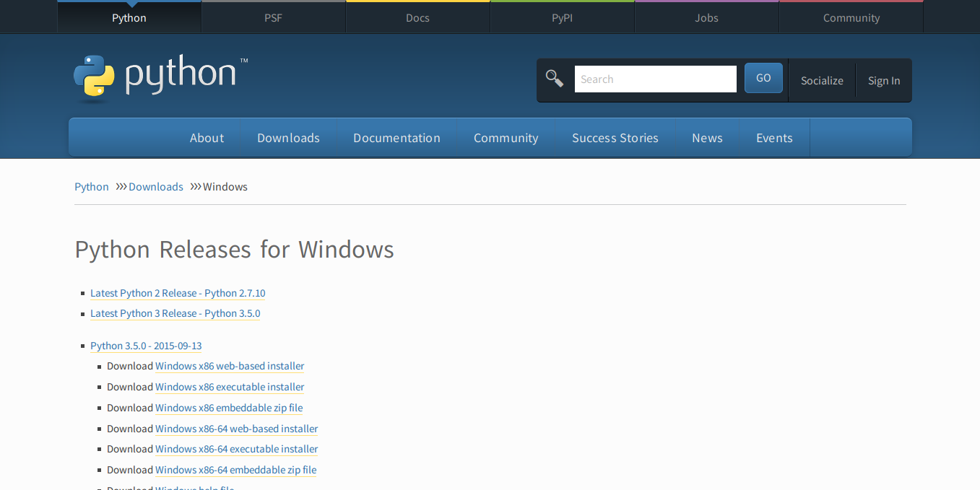Download Windows x86-64 embeddable zip file
980x490 pixels.
[x=236, y=470]
